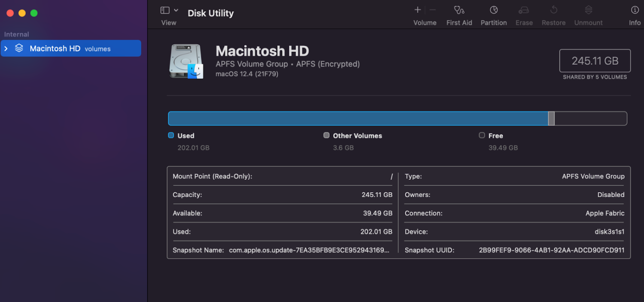Click the Macintosh HD drive icon
The width and height of the screenshot is (644, 302).
[x=186, y=62]
